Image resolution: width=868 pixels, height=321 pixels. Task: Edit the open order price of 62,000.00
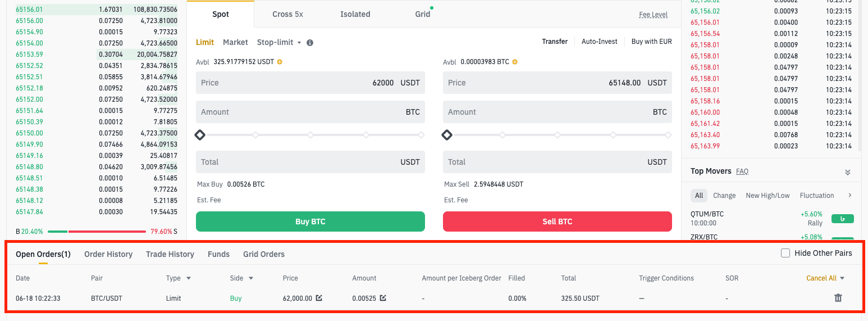(x=319, y=298)
